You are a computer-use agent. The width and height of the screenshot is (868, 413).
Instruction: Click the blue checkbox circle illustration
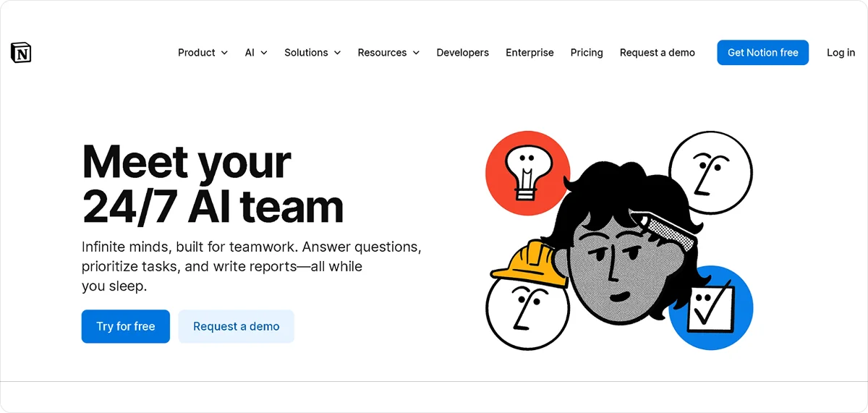(x=711, y=307)
